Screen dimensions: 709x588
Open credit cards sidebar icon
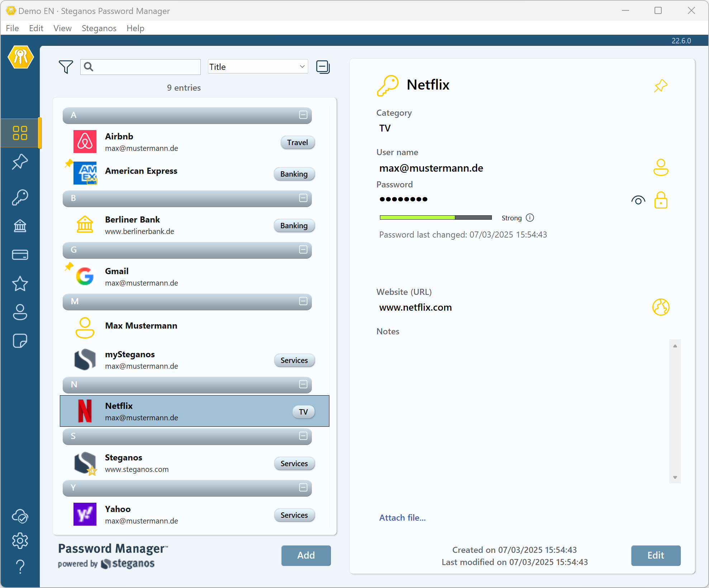(x=20, y=255)
